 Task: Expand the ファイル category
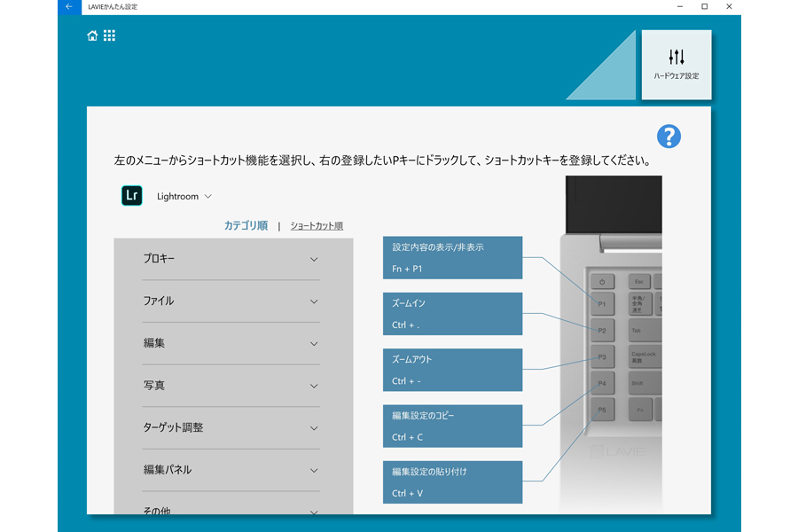231,301
